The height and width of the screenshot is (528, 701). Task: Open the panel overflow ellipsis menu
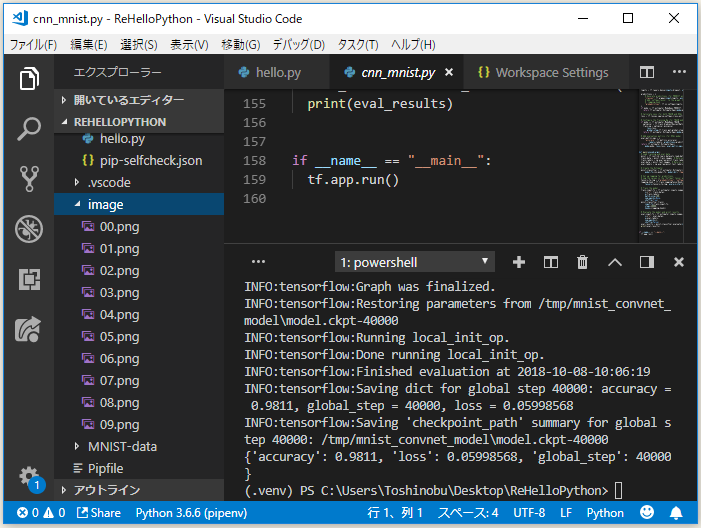pyautogui.click(x=258, y=262)
